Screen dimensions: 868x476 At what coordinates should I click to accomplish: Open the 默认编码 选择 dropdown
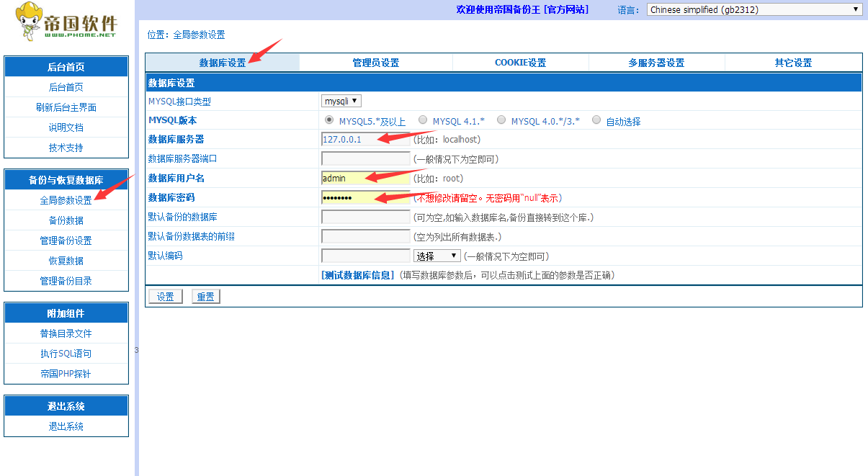(x=437, y=256)
